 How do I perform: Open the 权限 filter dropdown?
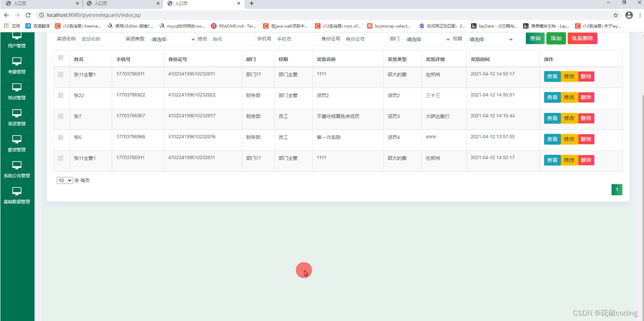pyautogui.click(x=489, y=39)
